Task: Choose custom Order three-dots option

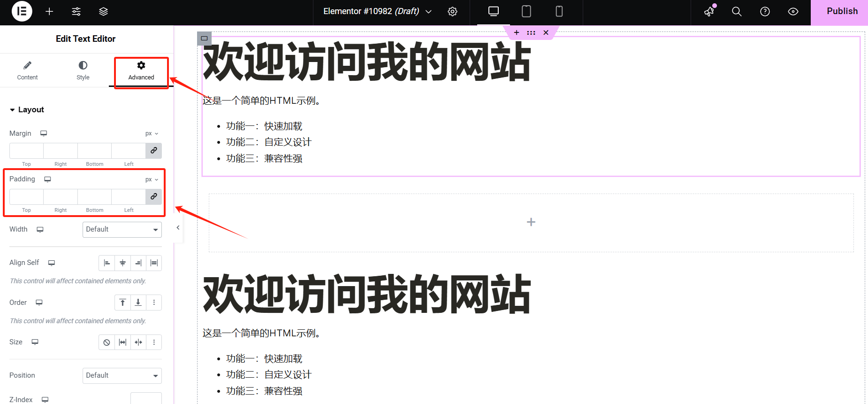Action: pos(154,303)
